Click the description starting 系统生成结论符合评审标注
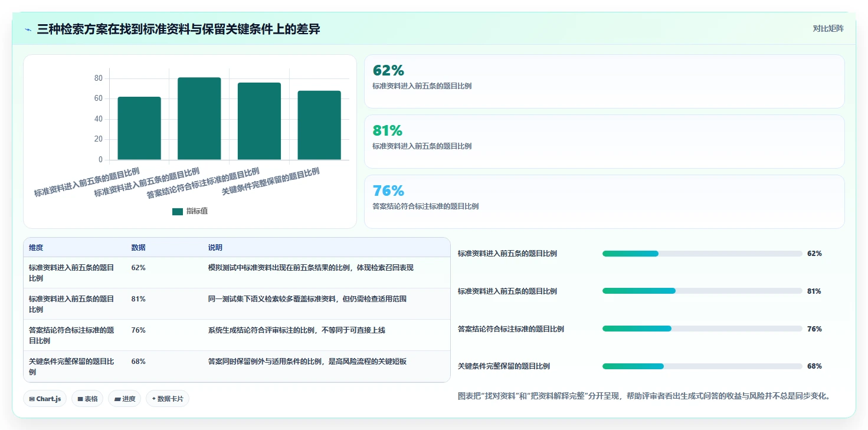The width and height of the screenshot is (868, 430). (x=297, y=330)
